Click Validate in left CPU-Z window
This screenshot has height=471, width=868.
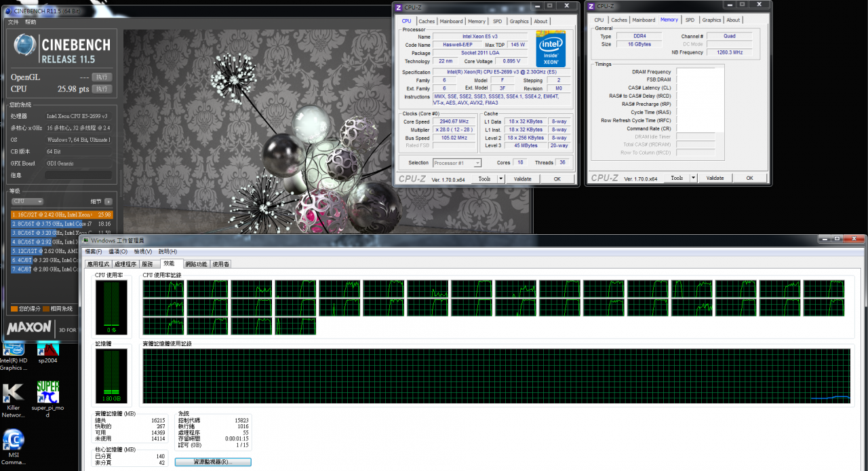coord(523,178)
